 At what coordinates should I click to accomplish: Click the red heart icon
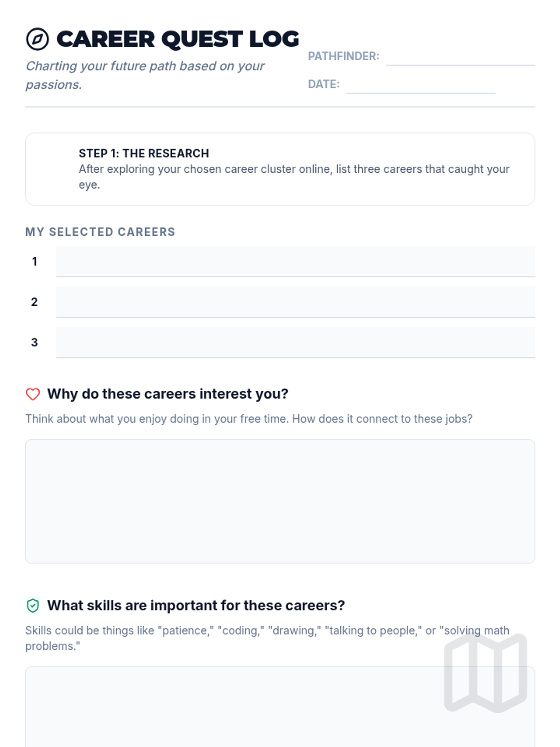(33, 394)
